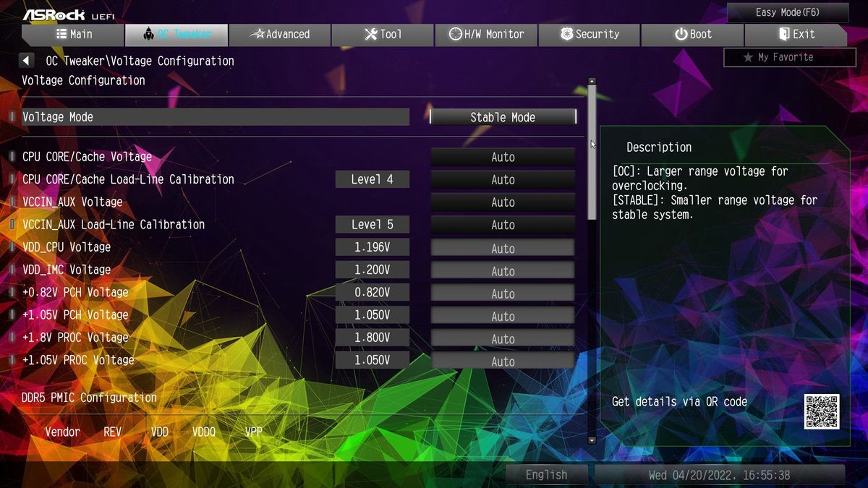868x488 pixels.
Task: Click the Level 5 value box
Action: click(373, 225)
